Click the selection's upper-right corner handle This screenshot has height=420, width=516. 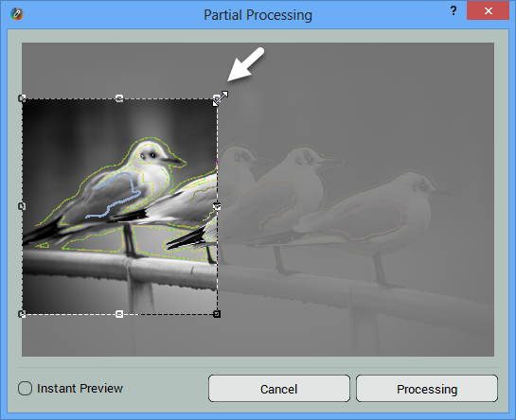[217, 98]
